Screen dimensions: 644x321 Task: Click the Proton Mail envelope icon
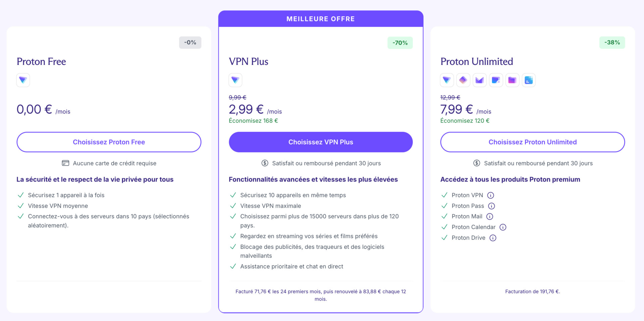(x=480, y=80)
